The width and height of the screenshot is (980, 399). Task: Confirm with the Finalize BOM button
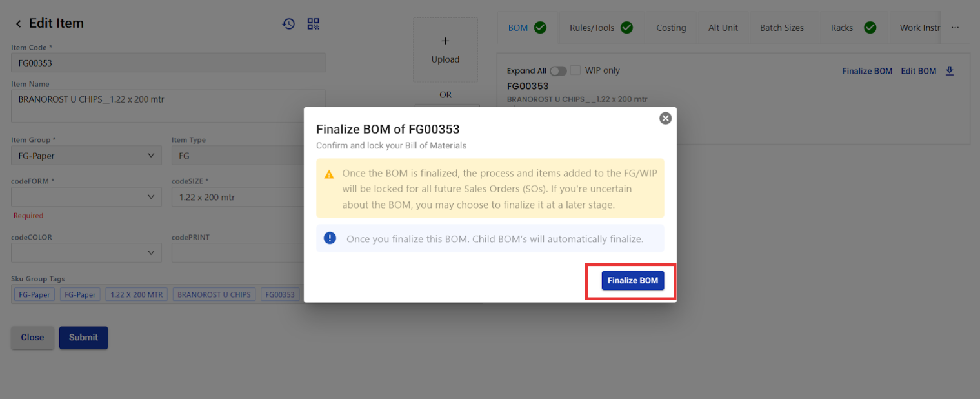[x=632, y=281]
